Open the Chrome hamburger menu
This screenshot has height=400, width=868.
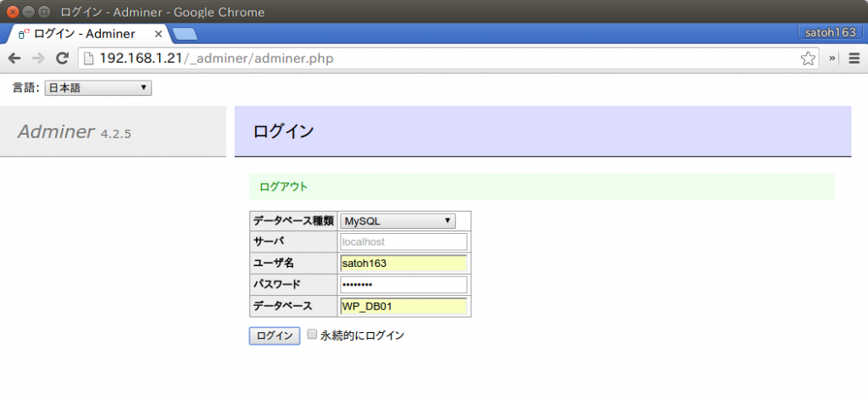(854, 58)
